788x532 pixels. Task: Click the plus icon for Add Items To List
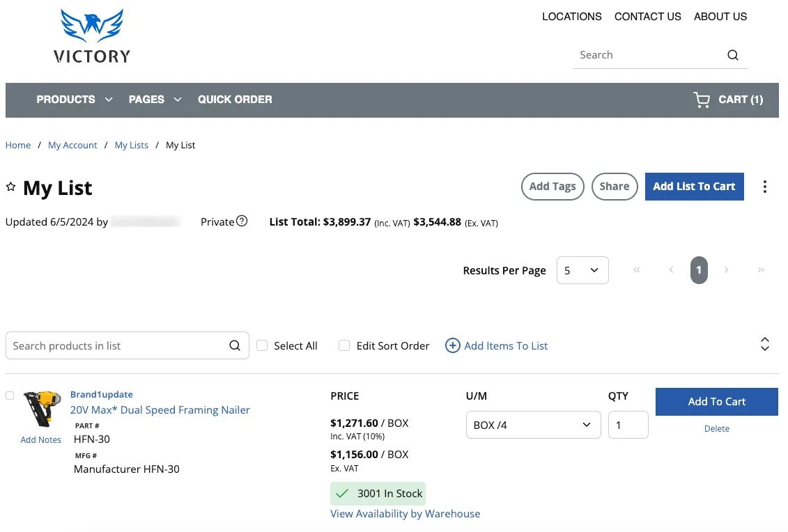click(452, 345)
